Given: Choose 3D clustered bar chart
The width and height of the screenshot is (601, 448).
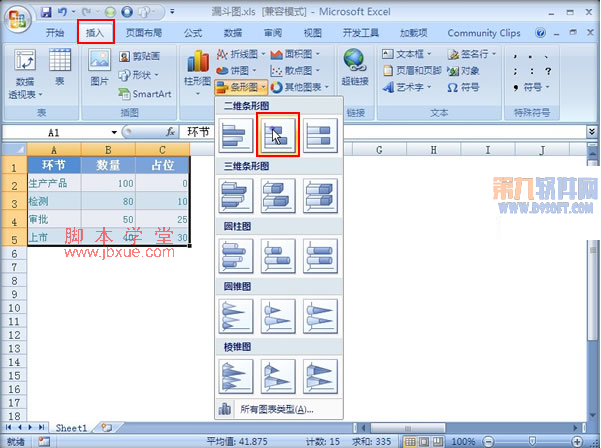Looking at the screenshot, I should point(236,196).
